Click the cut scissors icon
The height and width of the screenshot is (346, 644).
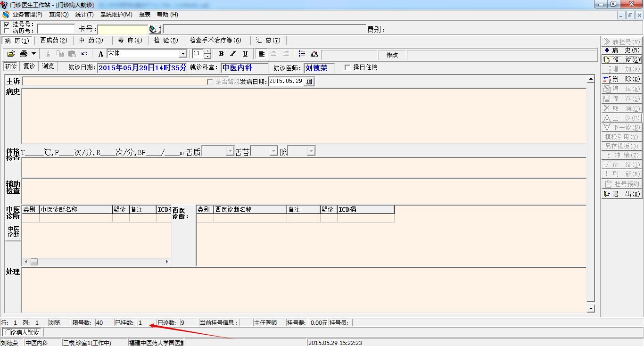tap(48, 54)
